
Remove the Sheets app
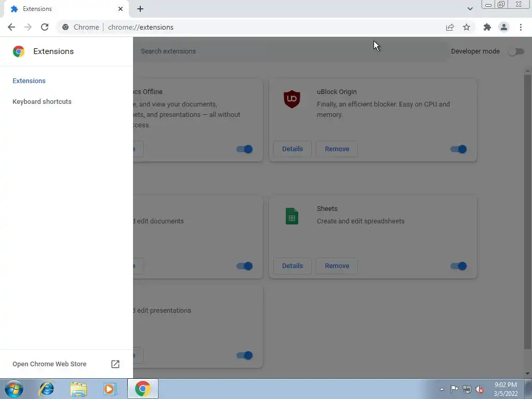coord(337,265)
